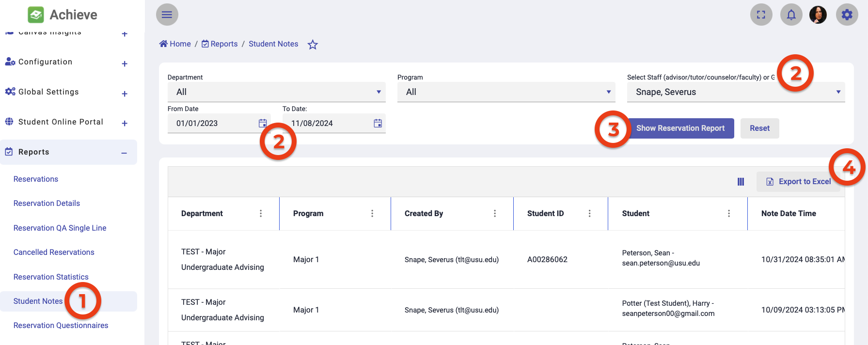Screen dimensions: 868x345
Task: Open Reservation Questionnaires report
Action: (61, 326)
